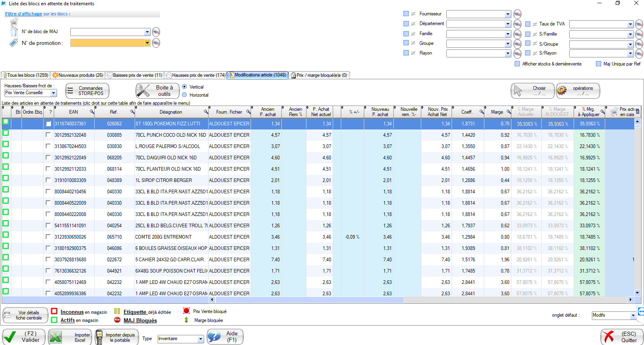Viewport: 644px width, 345px height.
Task: Open the opérations gear button
Action: pyautogui.click(x=578, y=91)
